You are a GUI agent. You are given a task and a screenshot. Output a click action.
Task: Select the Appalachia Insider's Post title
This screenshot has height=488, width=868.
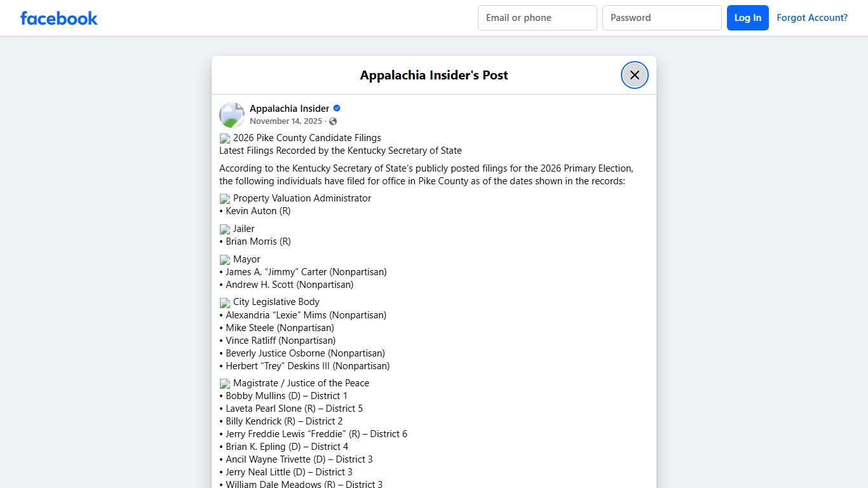(433, 75)
